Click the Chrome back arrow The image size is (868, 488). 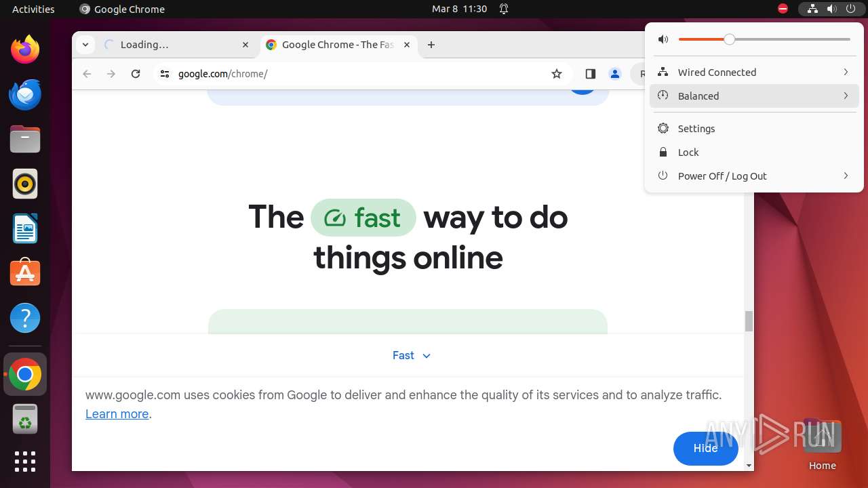(87, 74)
